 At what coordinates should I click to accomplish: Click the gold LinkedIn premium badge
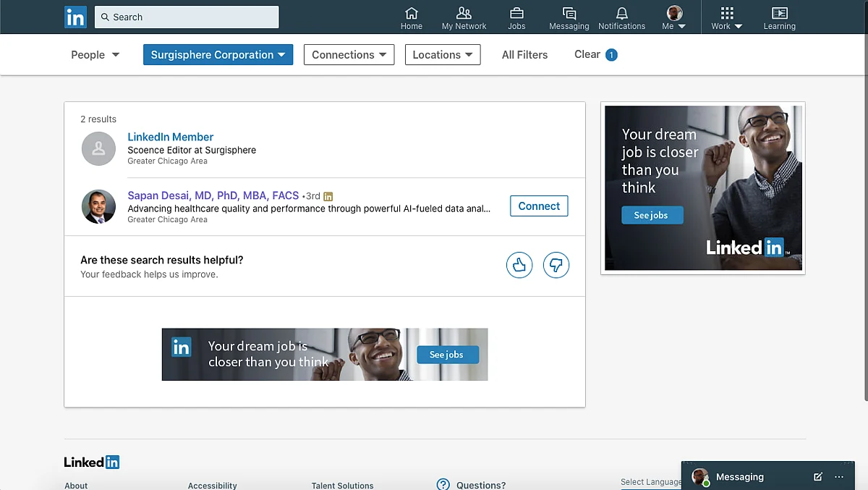(328, 196)
